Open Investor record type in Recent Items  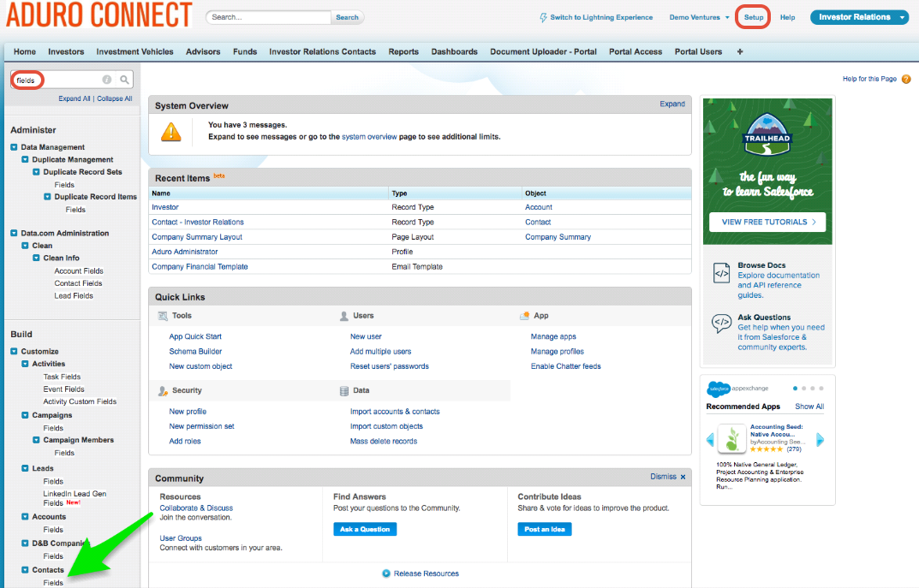tap(165, 207)
